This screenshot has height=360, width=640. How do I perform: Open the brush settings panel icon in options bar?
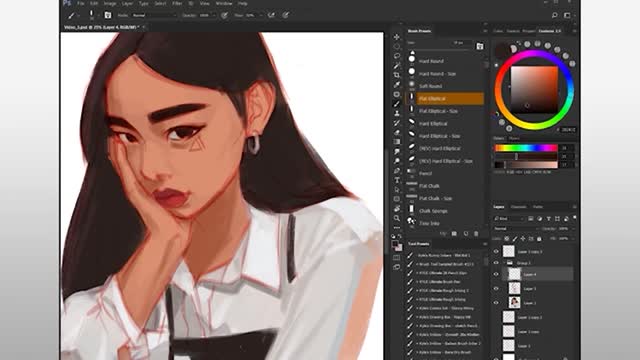[108, 15]
